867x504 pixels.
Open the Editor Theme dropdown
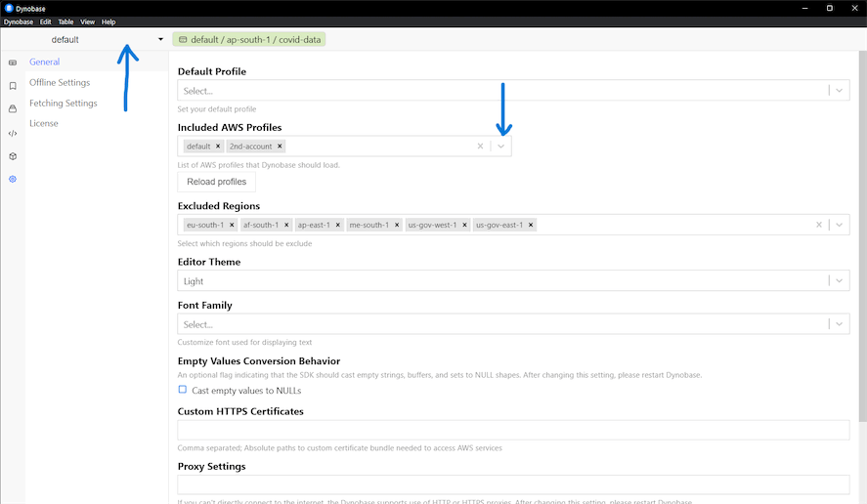513,280
